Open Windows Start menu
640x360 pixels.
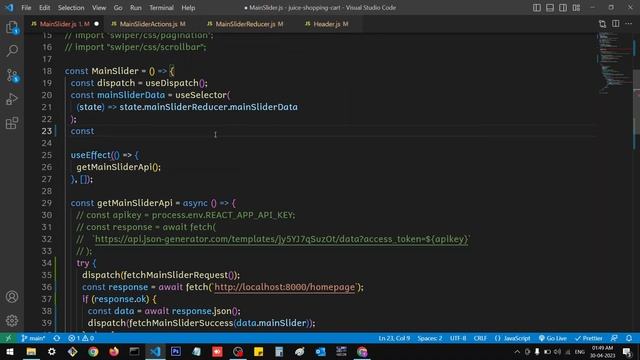pyautogui.click(x=10, y=351)
